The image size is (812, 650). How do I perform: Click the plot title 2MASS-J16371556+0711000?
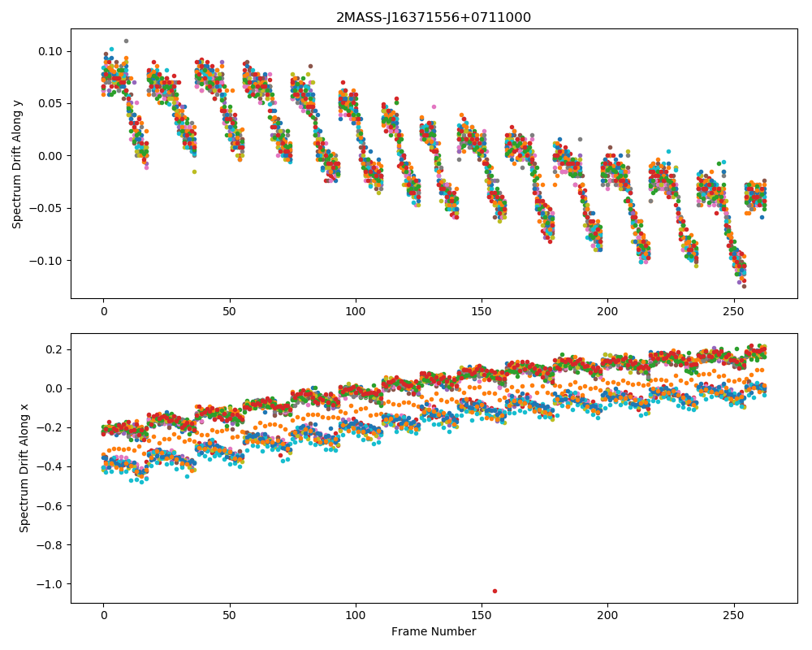[434, 18]
